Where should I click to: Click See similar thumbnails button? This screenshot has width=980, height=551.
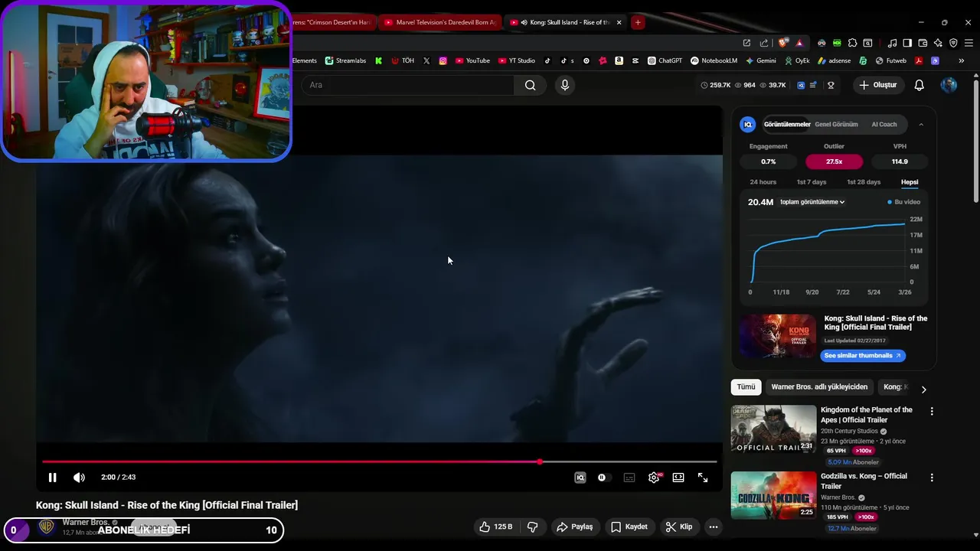[863, 356]
